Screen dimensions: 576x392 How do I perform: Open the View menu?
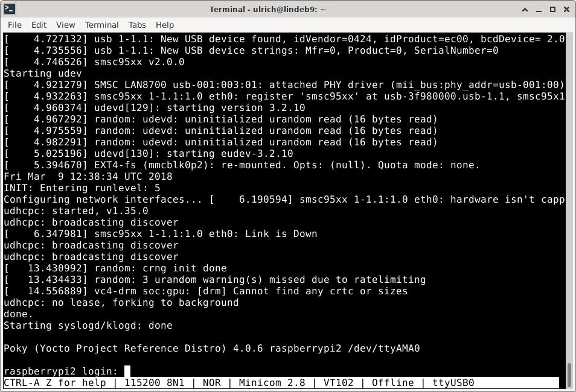65,25
